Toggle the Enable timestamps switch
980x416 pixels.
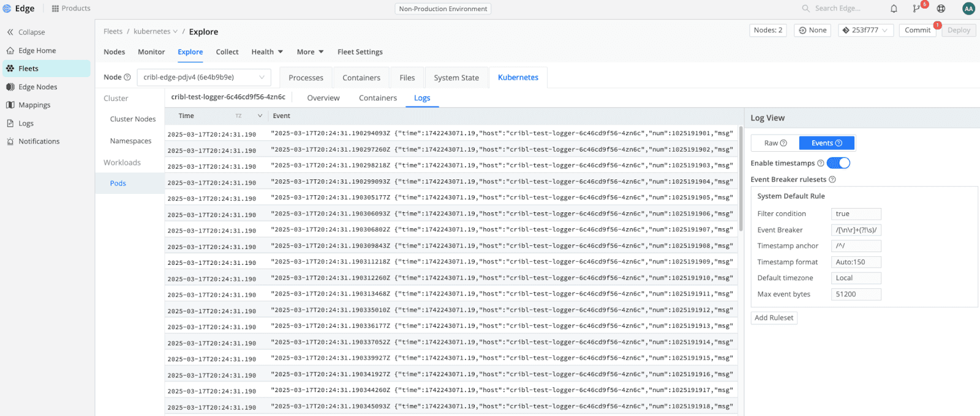tap(838, 163)
